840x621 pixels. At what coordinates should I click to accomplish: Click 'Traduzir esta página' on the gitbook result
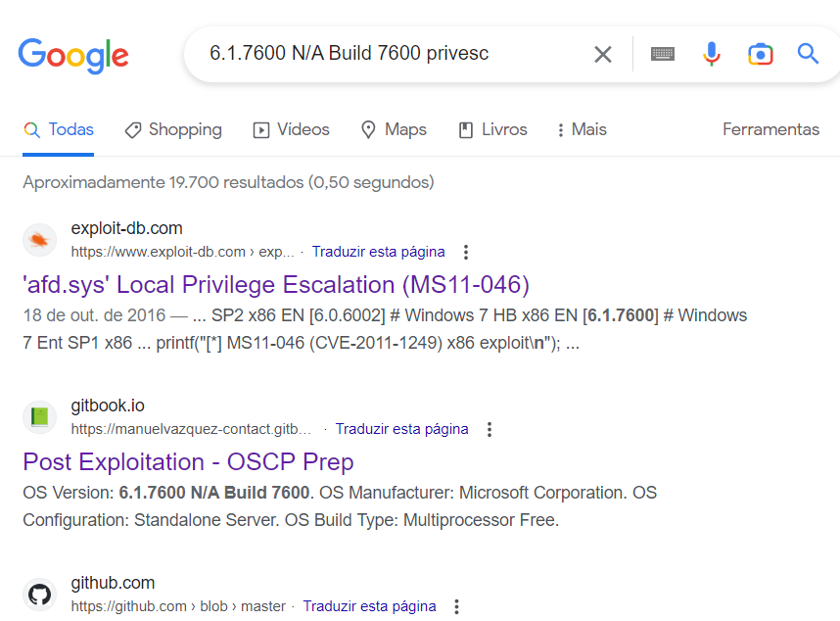point(403,429)
